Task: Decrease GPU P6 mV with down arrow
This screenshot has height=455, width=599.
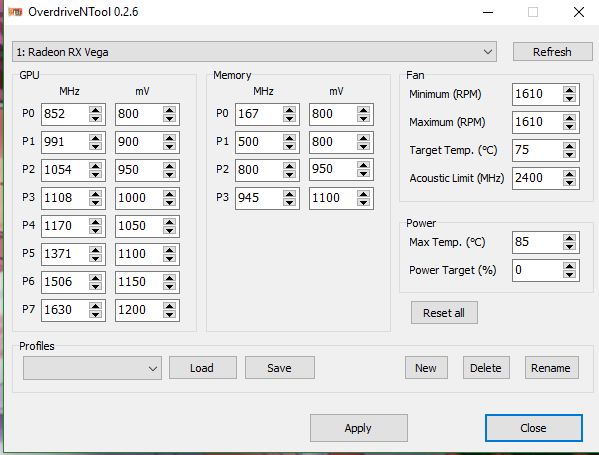Action: 169,286
